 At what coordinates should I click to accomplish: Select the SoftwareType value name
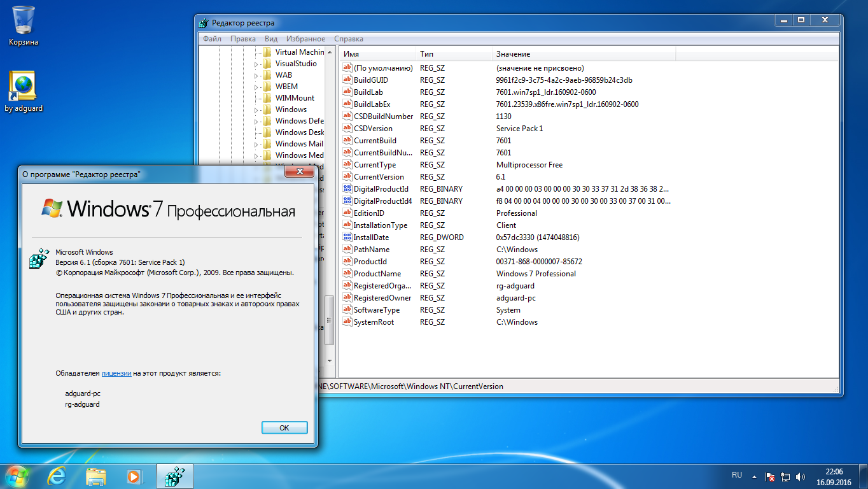(x=377, y=310)
